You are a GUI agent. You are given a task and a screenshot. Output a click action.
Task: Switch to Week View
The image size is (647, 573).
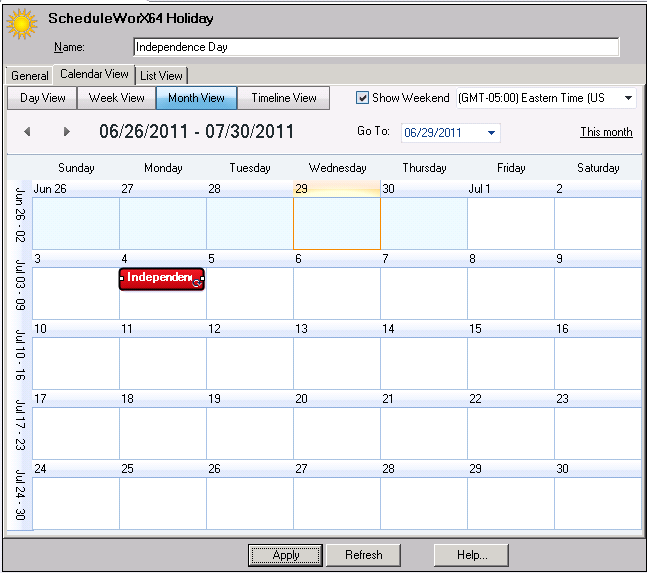tap(117, 98)
